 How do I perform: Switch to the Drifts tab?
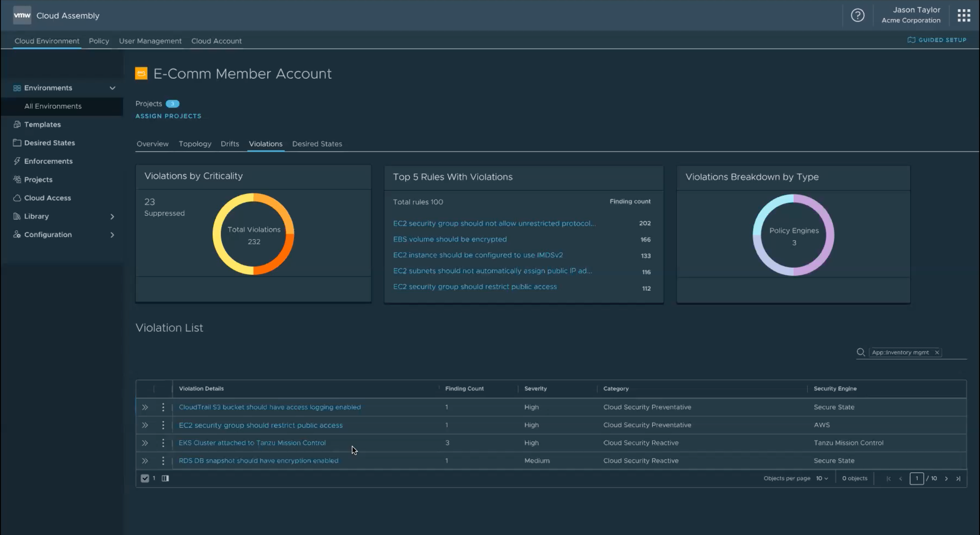(230, 144)
